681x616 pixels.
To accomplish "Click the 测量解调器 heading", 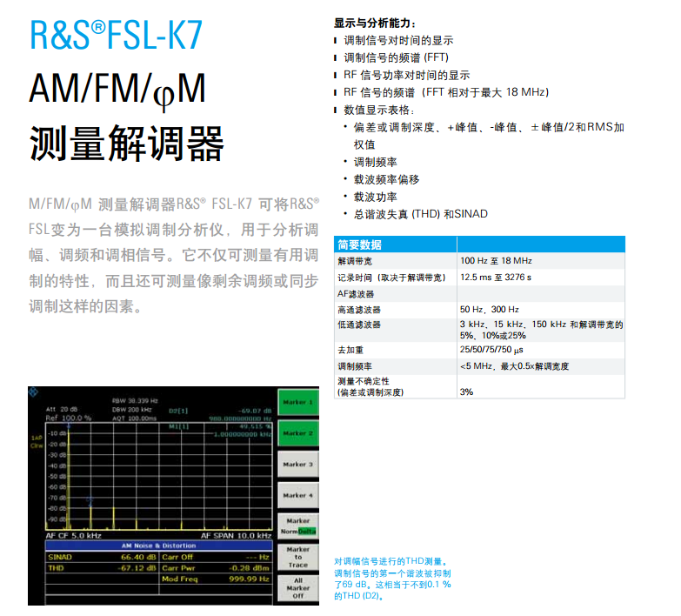I will [x=126, y=144].
